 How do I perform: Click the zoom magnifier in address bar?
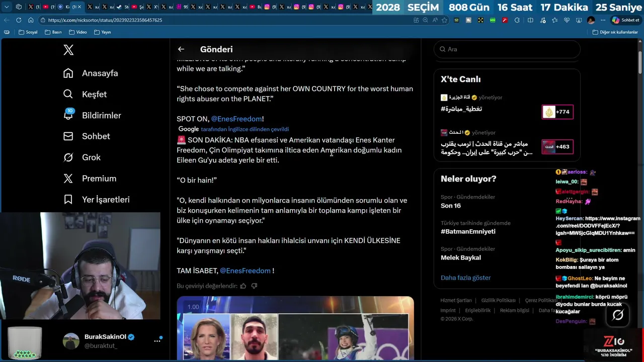pos(426,20)
